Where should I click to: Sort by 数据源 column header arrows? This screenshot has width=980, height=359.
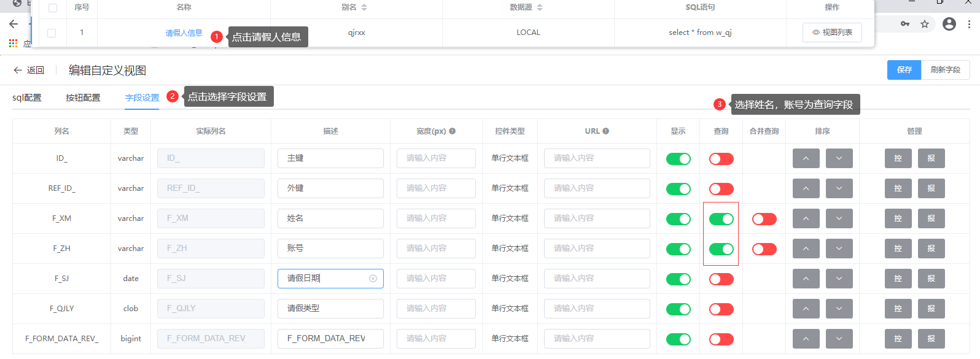pos(540,7)
